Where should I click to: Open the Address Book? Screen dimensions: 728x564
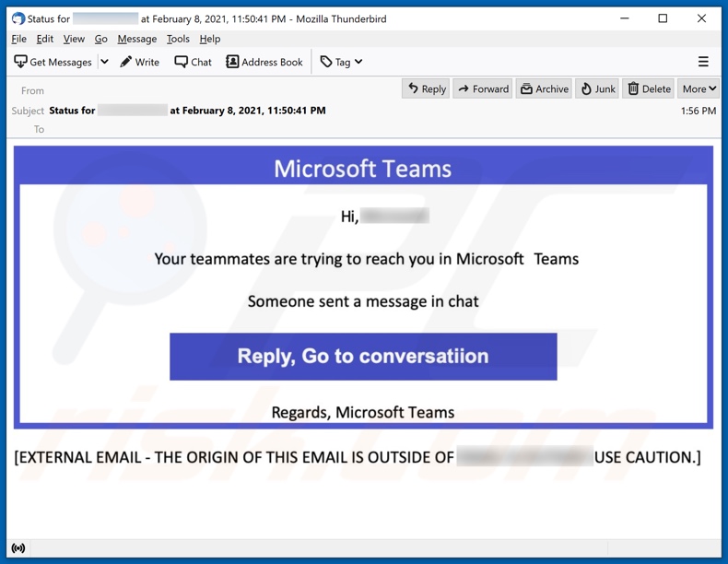point(264,62)
